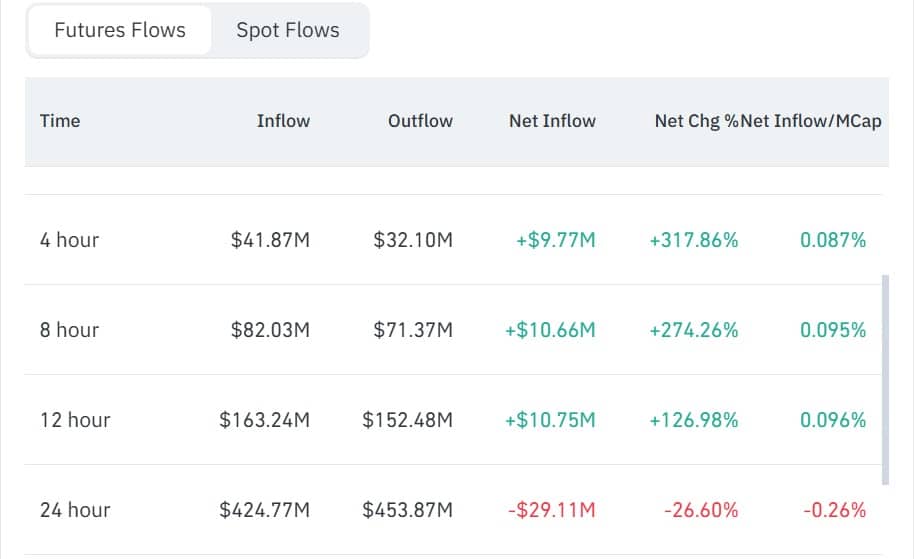
Task: Select the 8 hour row label
Action: pos(69,330)
